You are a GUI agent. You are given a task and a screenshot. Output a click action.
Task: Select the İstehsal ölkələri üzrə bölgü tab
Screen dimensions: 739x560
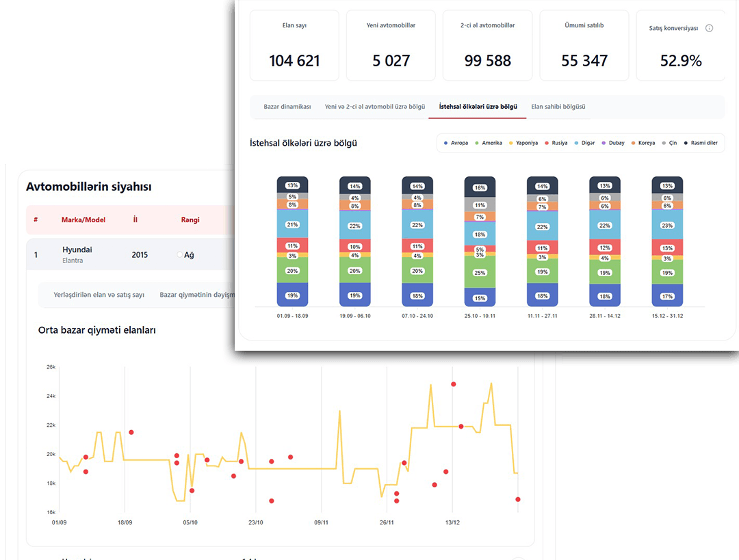[478, 107]
